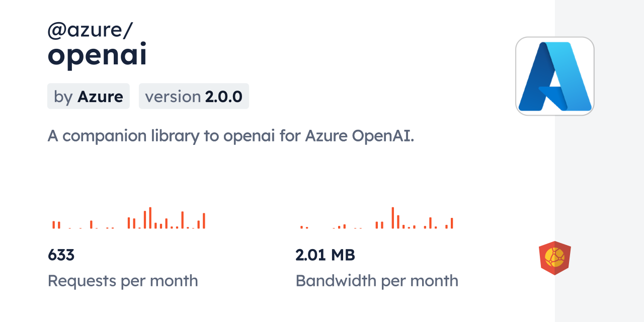Click the "633" requests count
Screen dimensions: 644x322
[61, 255]
